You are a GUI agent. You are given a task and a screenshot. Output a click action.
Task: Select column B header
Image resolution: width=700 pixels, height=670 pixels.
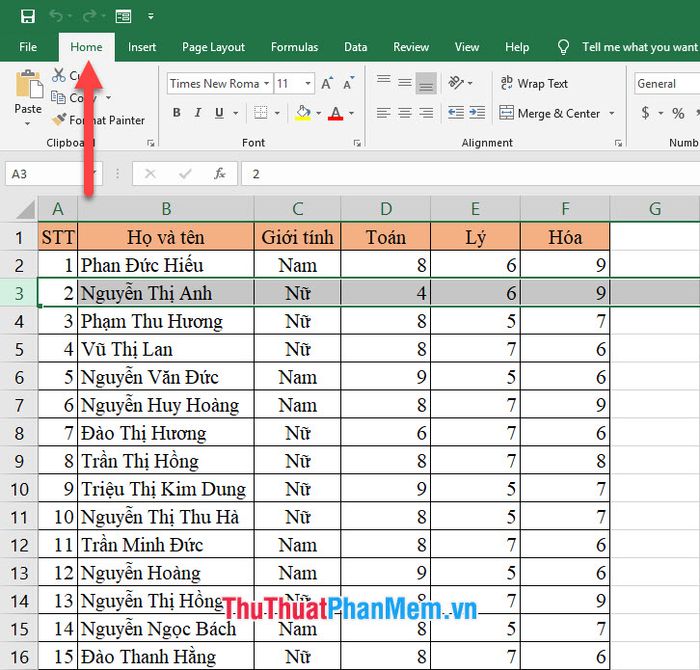point(166,208)
